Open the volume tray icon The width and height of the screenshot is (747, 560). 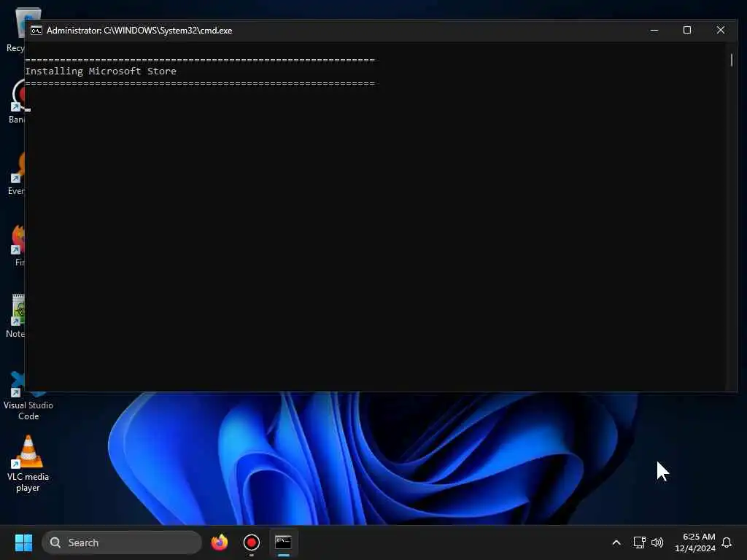tap(657, 542)
